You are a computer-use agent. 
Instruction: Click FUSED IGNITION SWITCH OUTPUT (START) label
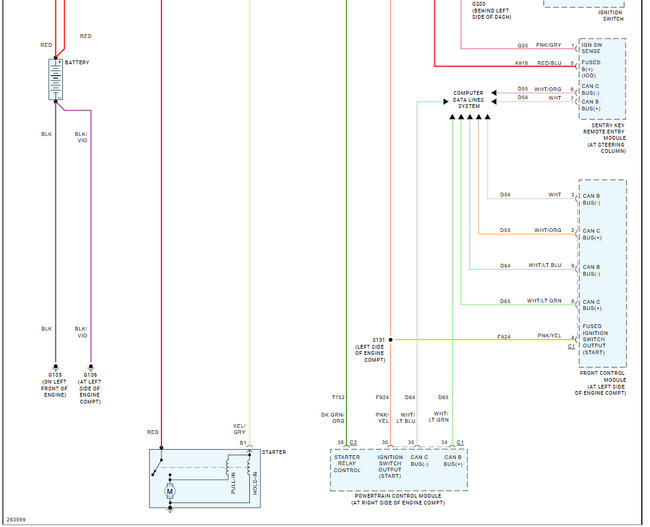pos(595,339)
